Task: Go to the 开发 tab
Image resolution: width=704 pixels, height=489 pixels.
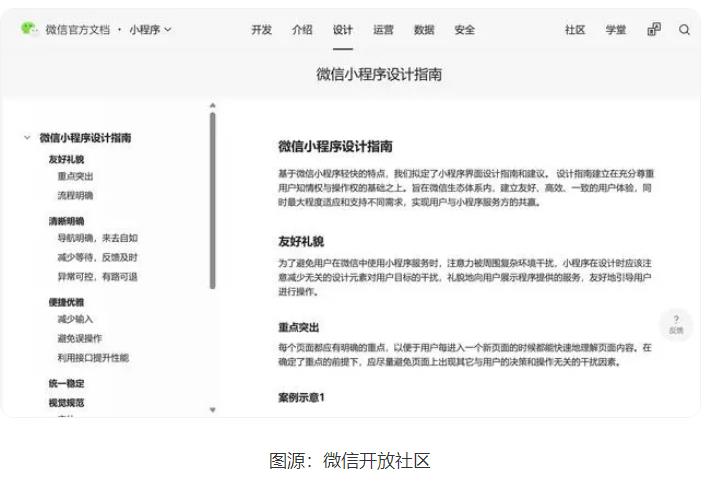Action: [x=261, y=30]
